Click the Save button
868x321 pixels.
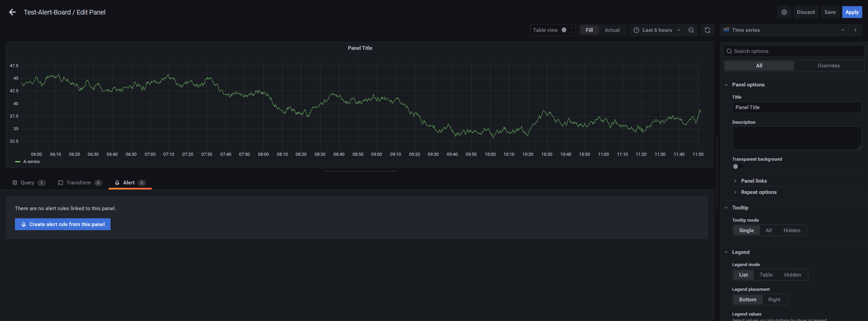(x=830, y=12)
